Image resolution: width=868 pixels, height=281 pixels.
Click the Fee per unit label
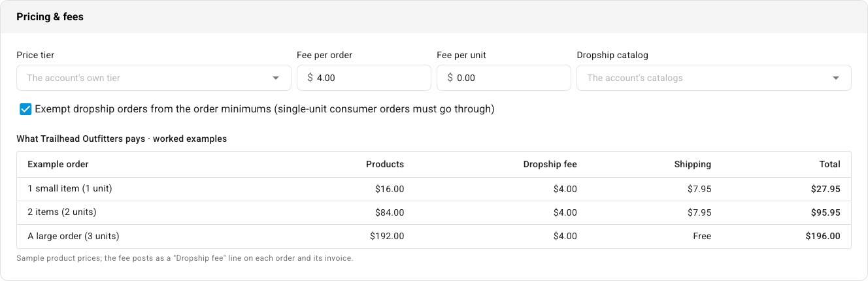tap(461, 55)
